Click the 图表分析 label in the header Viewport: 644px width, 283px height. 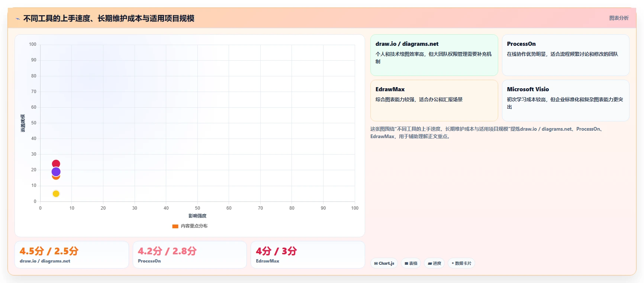point(619,18)
